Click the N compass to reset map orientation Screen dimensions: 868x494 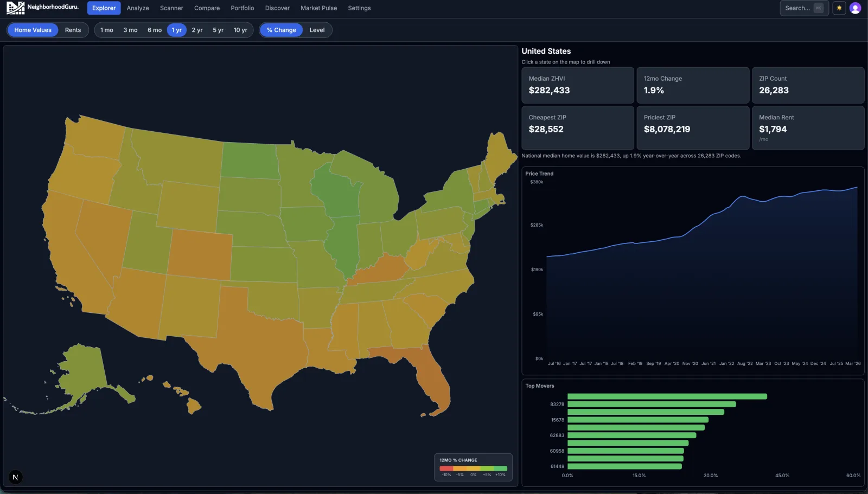coord(15,477)
